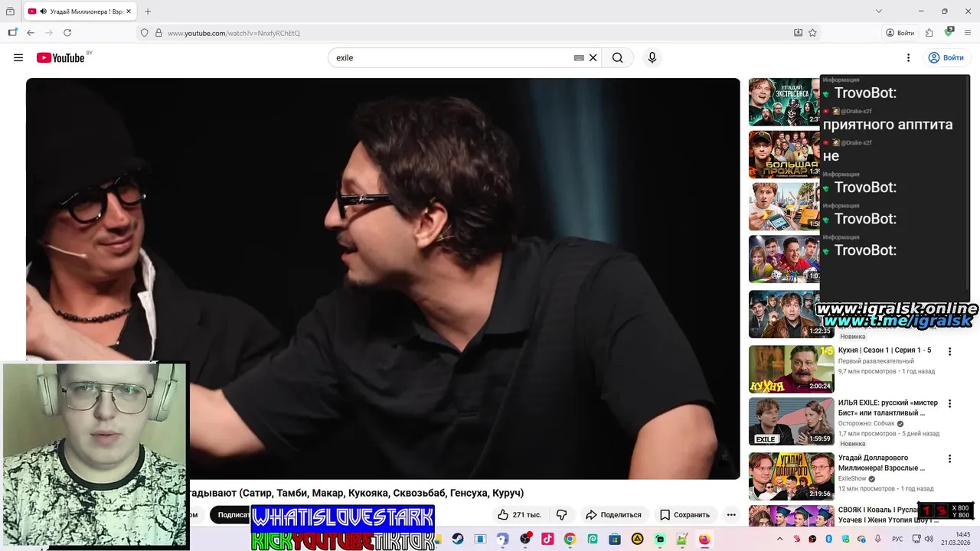Click the "Поделиться" share button
Image resolution: width=980 pixels, height=551 pixels.
[x=613, y=515]
